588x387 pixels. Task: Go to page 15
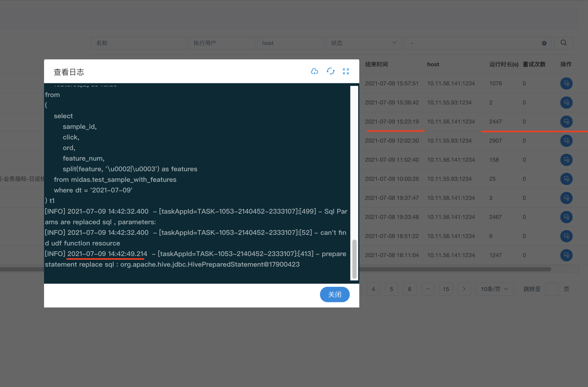tap(446, 289)
